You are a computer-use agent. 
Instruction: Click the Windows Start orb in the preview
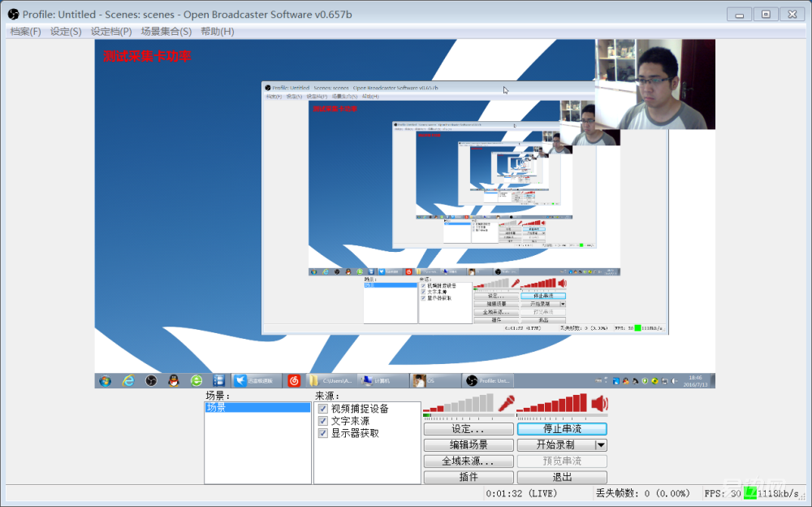tap(105, 380)
